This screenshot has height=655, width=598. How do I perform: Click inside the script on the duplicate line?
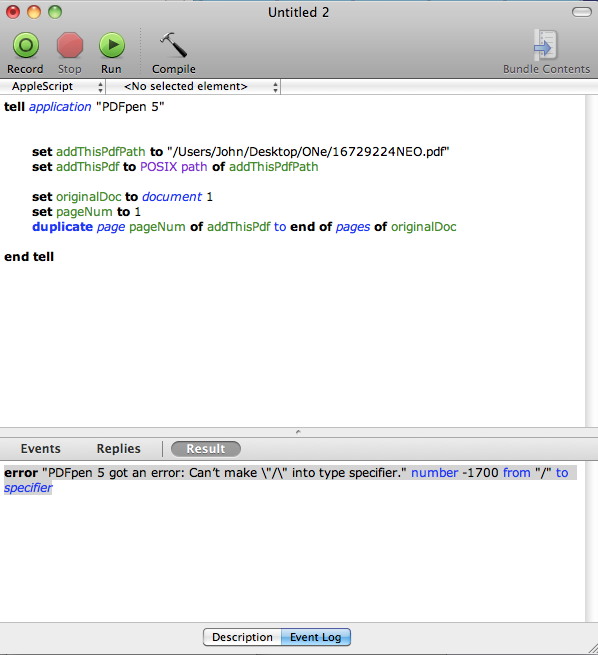coord(244,227)
